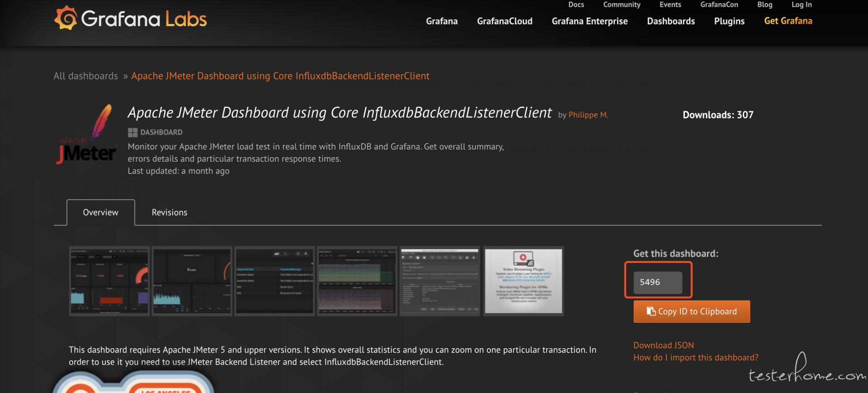Open the Plugins menu item
The width and height of the screenshot is (868, 393).
coord(729,21)
